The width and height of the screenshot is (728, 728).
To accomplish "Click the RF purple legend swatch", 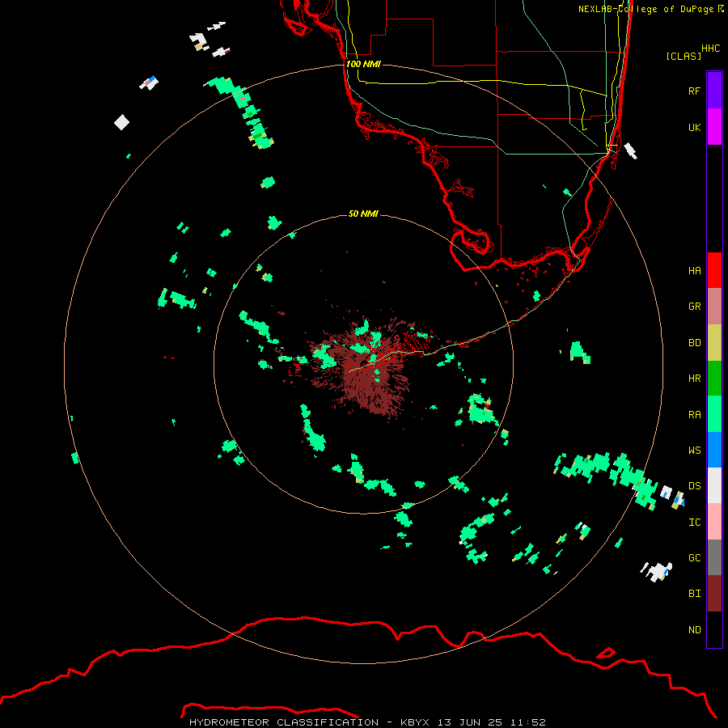I will 714,91.
